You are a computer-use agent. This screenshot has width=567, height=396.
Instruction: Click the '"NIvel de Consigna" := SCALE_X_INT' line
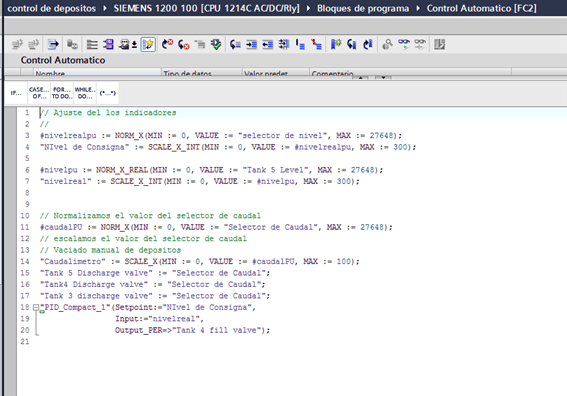click(x=228, y=147)
